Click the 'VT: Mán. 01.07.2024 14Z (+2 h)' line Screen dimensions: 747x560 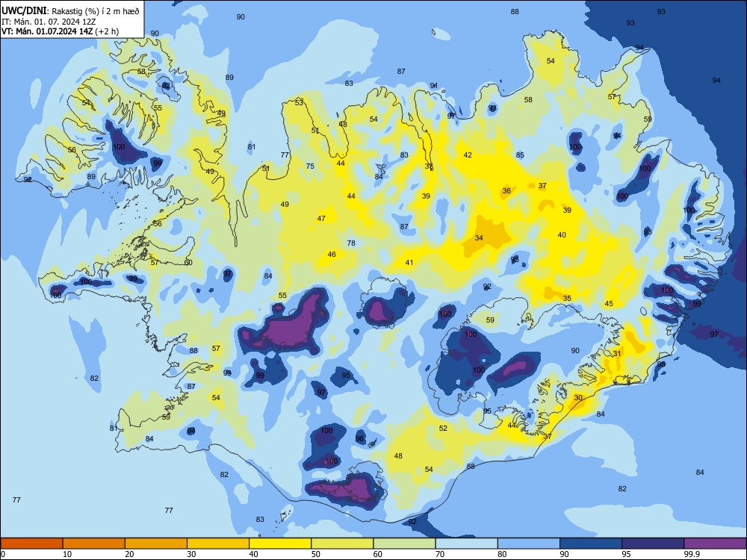click(x=60, y=31)
